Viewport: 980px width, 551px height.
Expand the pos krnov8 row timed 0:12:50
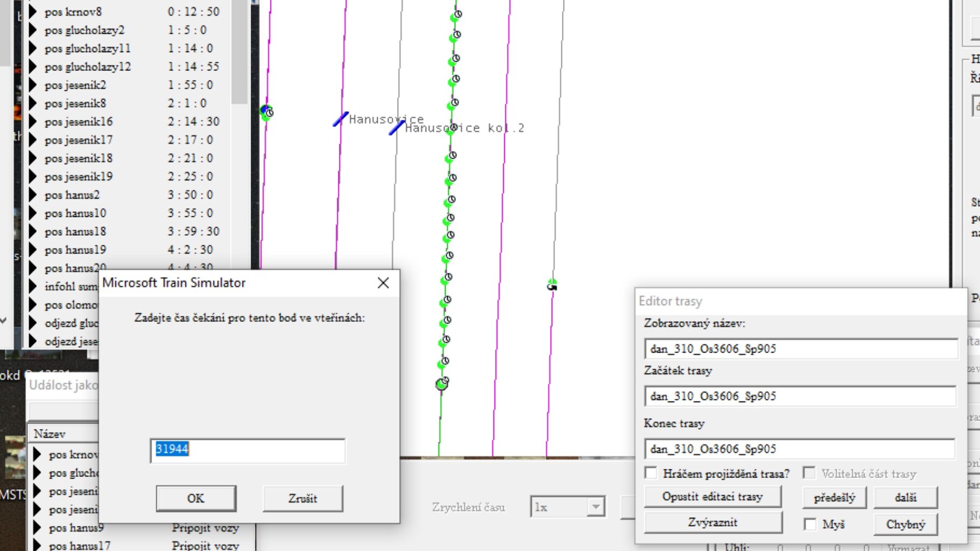tap(33, 11)
